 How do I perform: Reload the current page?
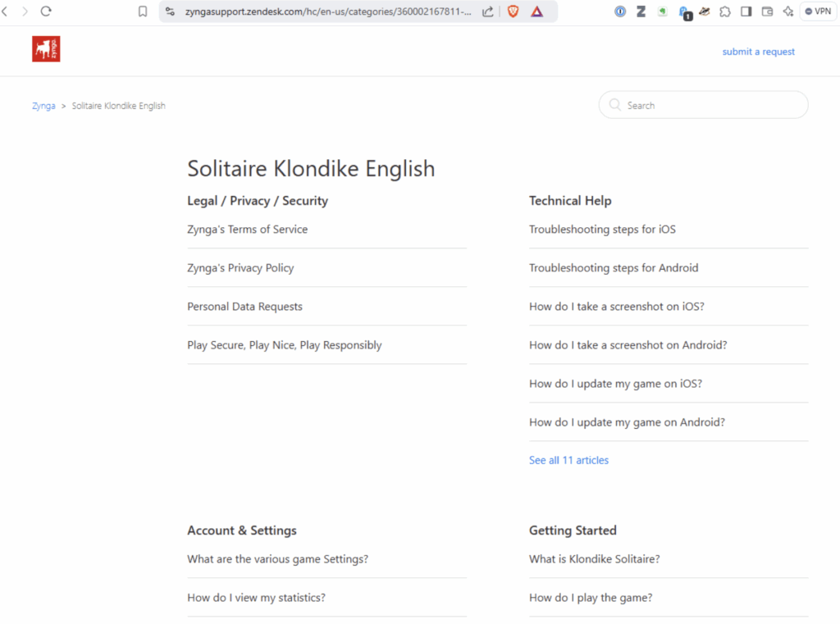click(x=46, y=11)
